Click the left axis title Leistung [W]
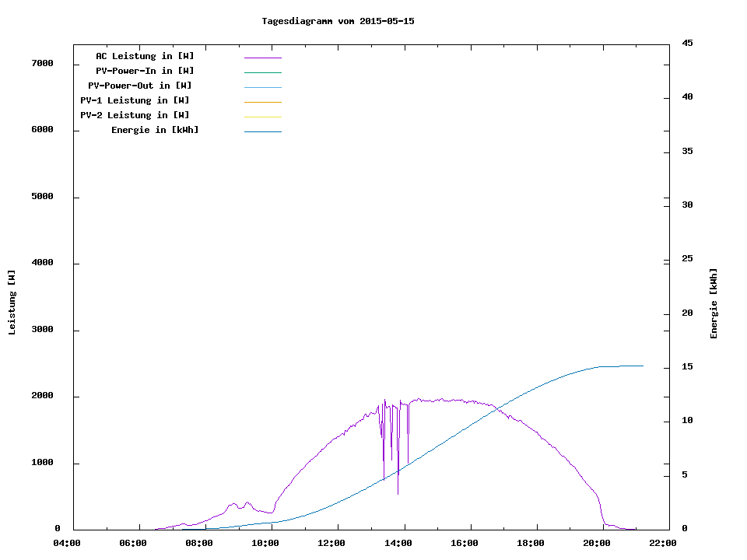The width and height of the screenshot is (747, 560). (12, 303)
